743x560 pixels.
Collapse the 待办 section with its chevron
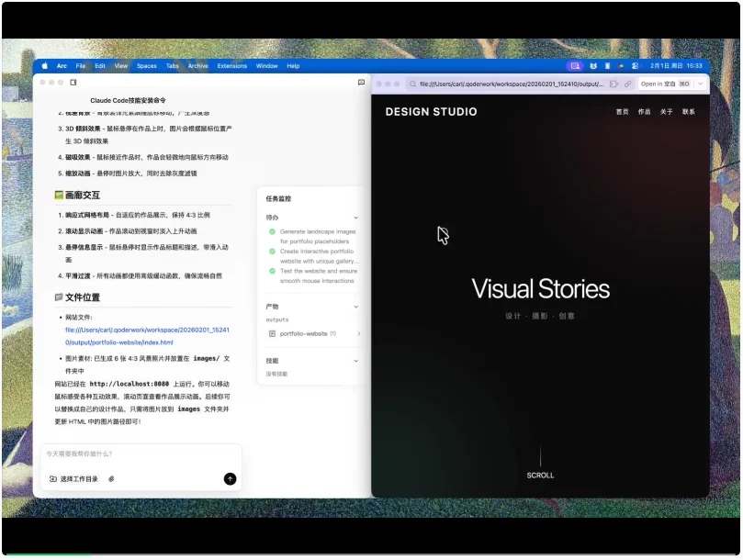click(356, 217)
